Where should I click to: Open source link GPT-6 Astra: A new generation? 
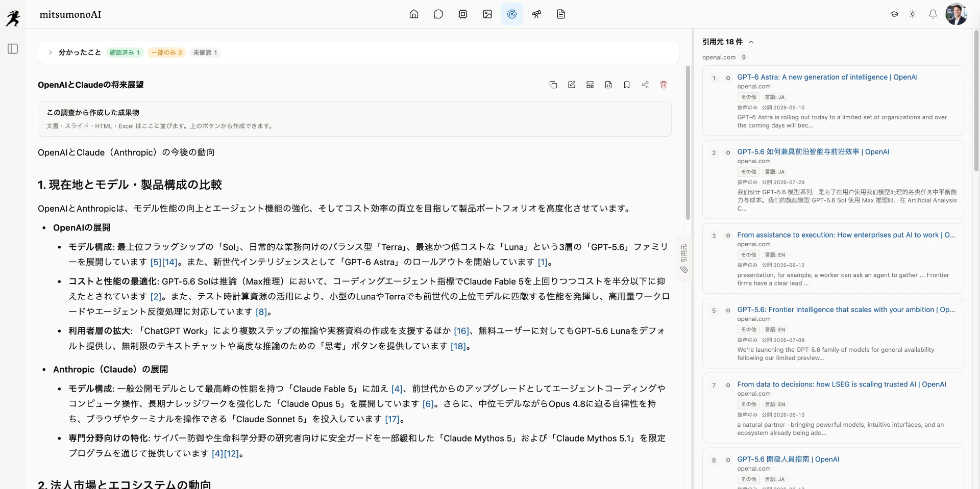tap(827, 77)
